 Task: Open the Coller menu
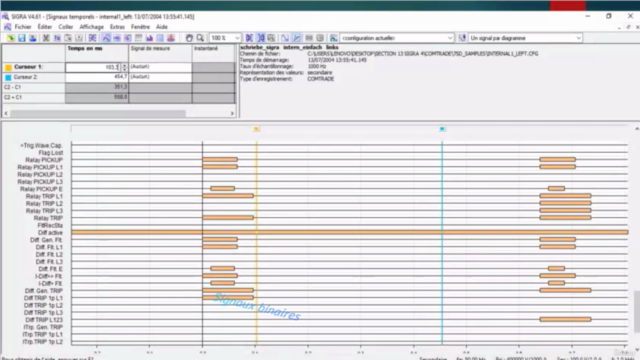click(66, 27)
